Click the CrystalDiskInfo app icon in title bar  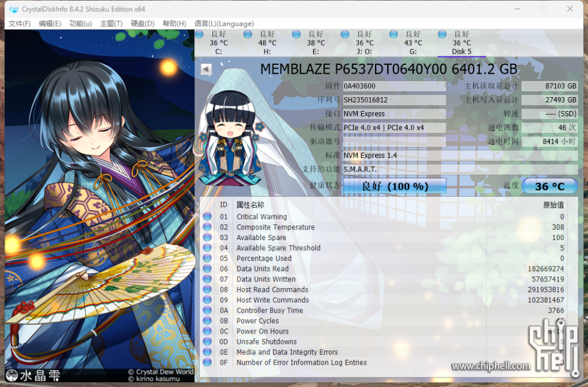click(13, 9)
